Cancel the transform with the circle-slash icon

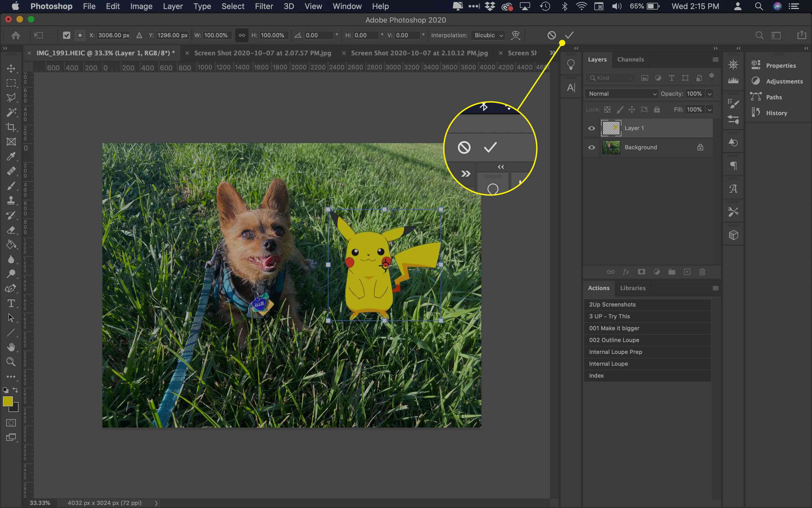coord(551,35)
